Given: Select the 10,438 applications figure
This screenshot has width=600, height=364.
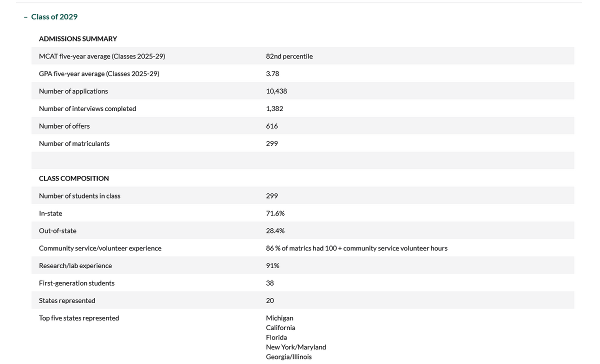Looking at the screenshot, I should [x=276, y=91].
